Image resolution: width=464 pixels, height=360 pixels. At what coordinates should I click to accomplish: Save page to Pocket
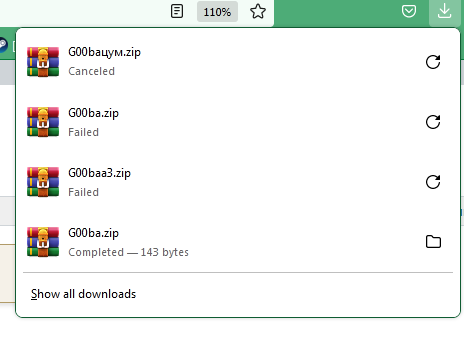[409, 11]
